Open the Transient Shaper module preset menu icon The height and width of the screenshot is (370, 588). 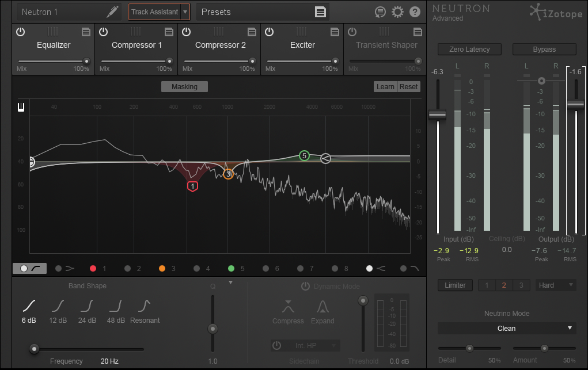pos(418,32)
